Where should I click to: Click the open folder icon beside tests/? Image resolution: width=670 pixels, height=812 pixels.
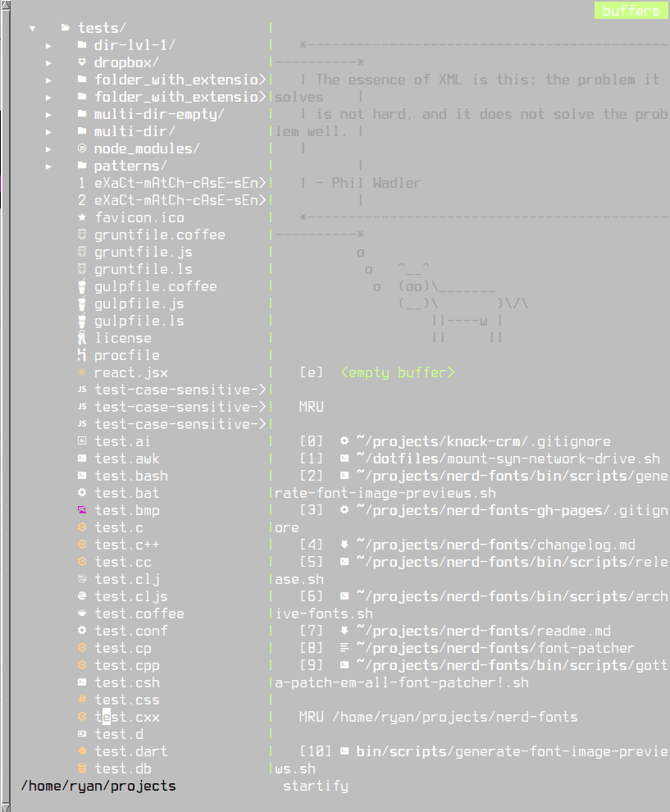(x=66, y=27)
